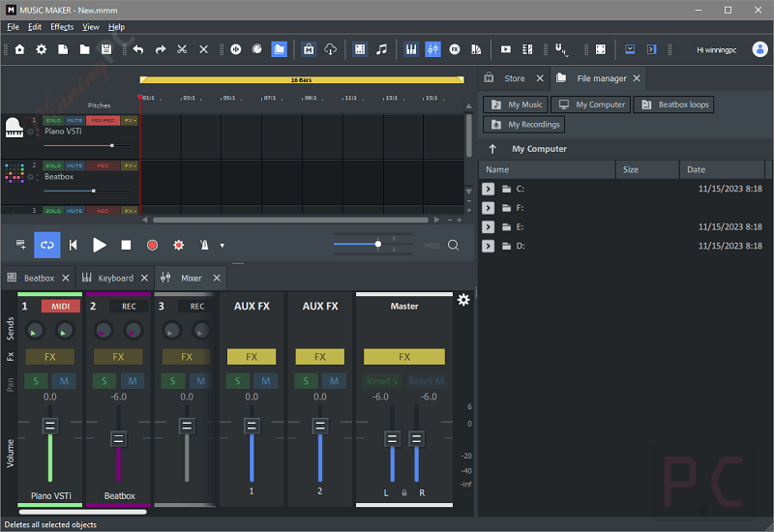774x532 pixels.
Task: Open the Store shopping bag toolbar icon
Action: tap(309, 49)
